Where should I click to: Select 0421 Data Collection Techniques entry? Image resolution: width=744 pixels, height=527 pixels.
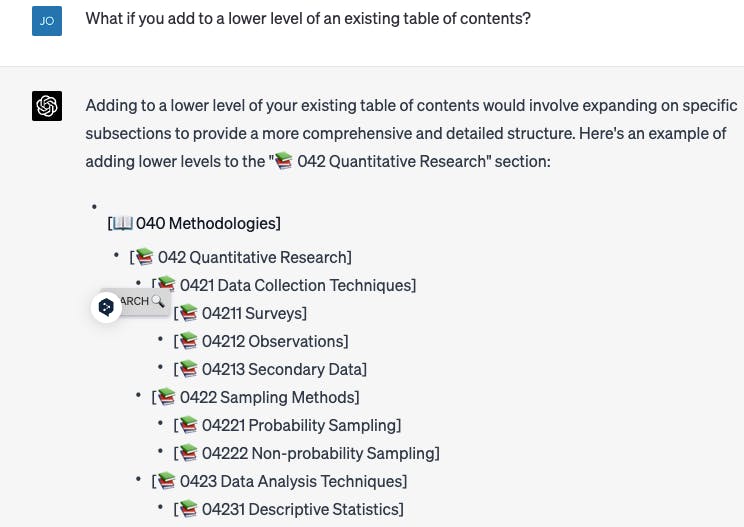284,285
